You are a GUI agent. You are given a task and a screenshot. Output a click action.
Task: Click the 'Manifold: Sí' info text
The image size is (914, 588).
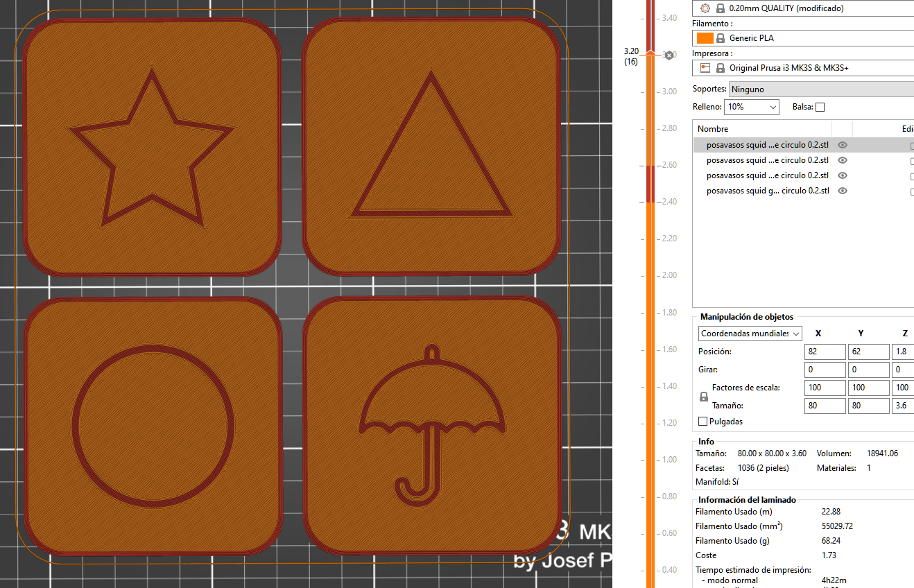tap(717, 481)
